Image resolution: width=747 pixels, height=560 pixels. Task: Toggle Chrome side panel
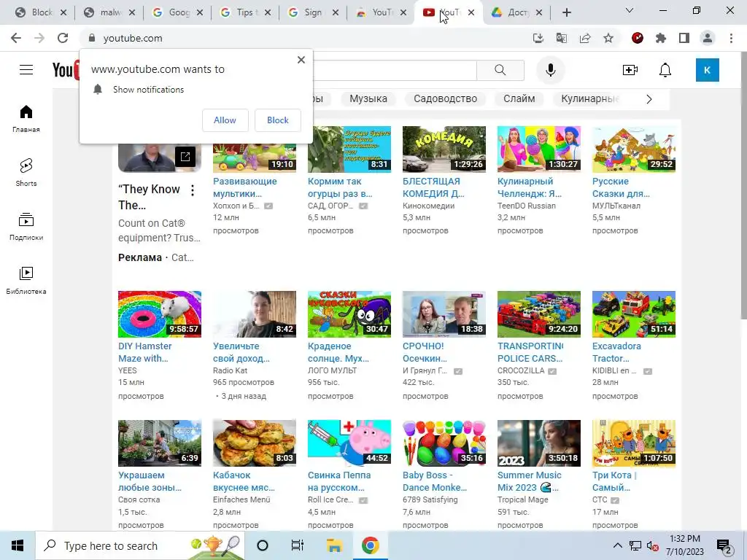click(684, 38)
